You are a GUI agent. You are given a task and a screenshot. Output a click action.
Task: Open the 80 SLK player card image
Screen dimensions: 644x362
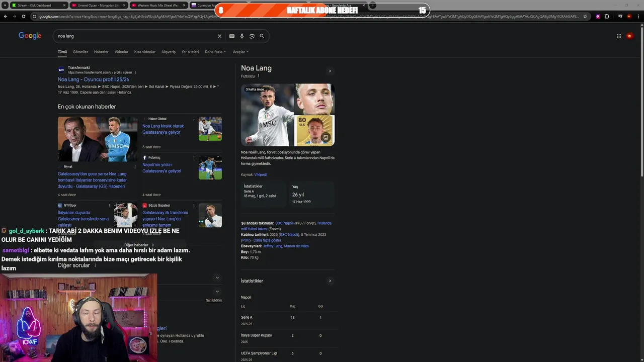314,131
